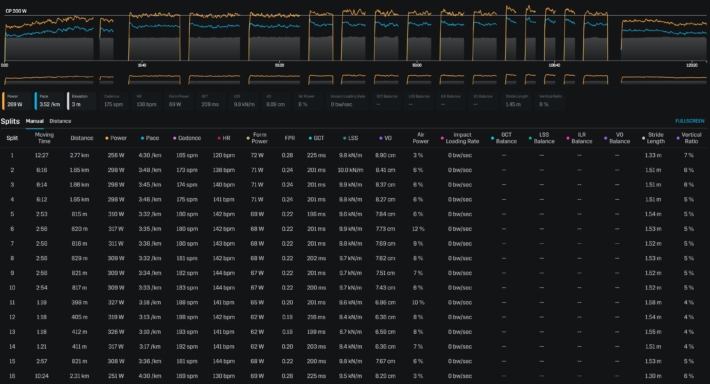Click the Air Power column header

pyautogui.click(x=420, y=138)
